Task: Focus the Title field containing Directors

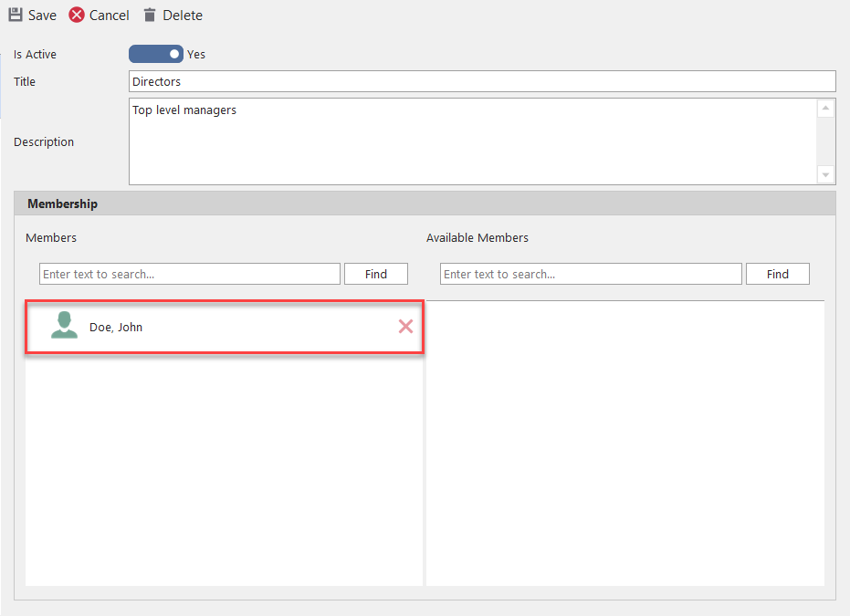Action: point(482,82)
